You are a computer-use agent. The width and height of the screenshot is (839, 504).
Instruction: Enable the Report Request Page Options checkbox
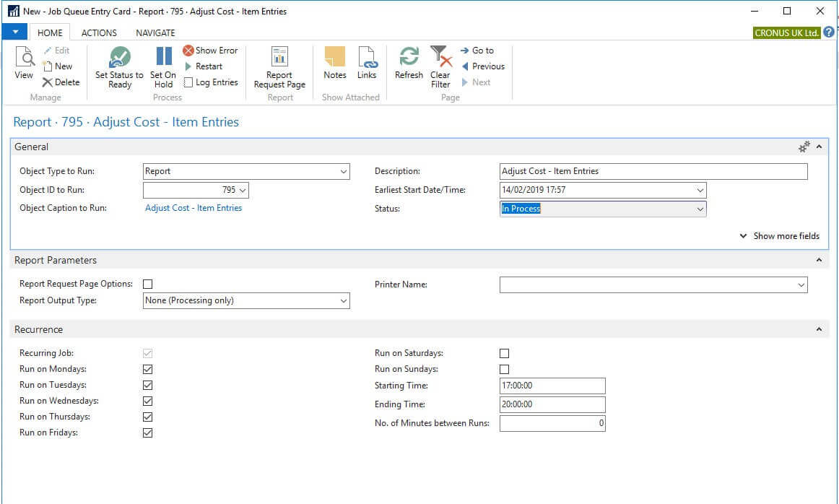coord(148,284)
